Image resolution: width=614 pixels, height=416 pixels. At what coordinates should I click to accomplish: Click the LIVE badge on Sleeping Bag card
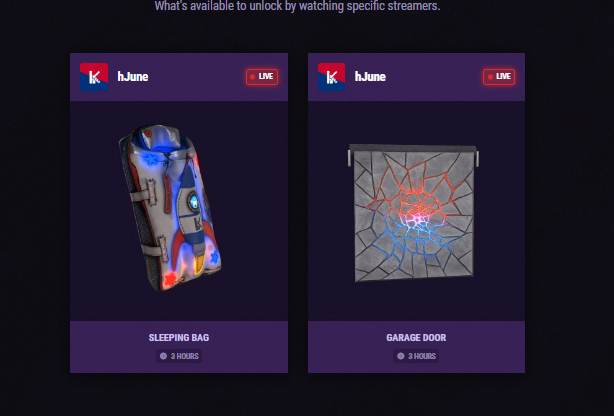(262, 77)
